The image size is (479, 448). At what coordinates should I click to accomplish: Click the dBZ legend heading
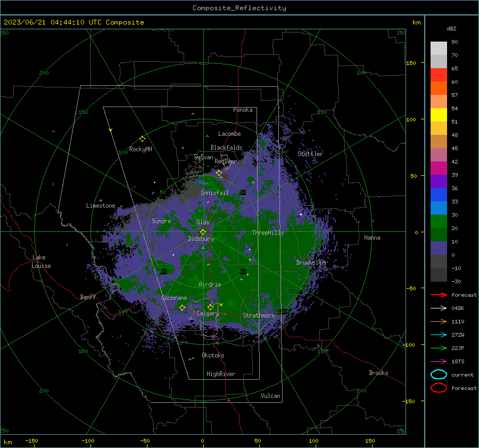pos(451,28)
